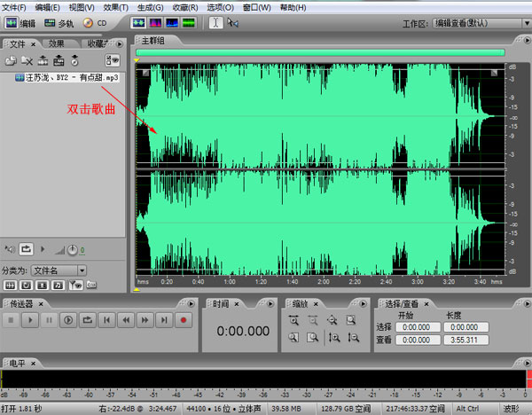Open Files panel tab group options menu
The height and width of the screenshot is (415, 532).
click(x=120, y=43)
